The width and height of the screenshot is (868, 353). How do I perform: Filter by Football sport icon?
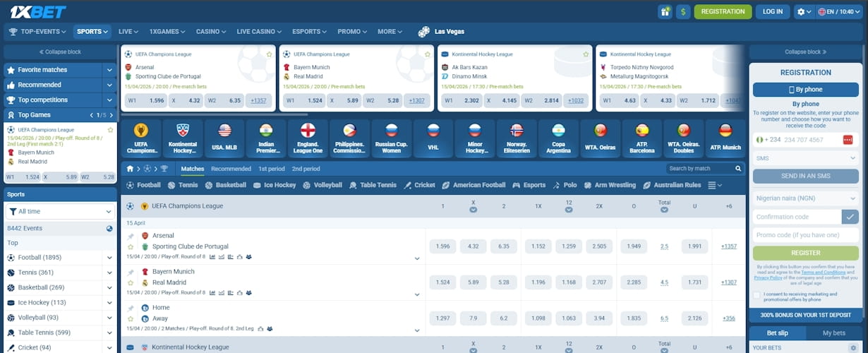point(131,185)
